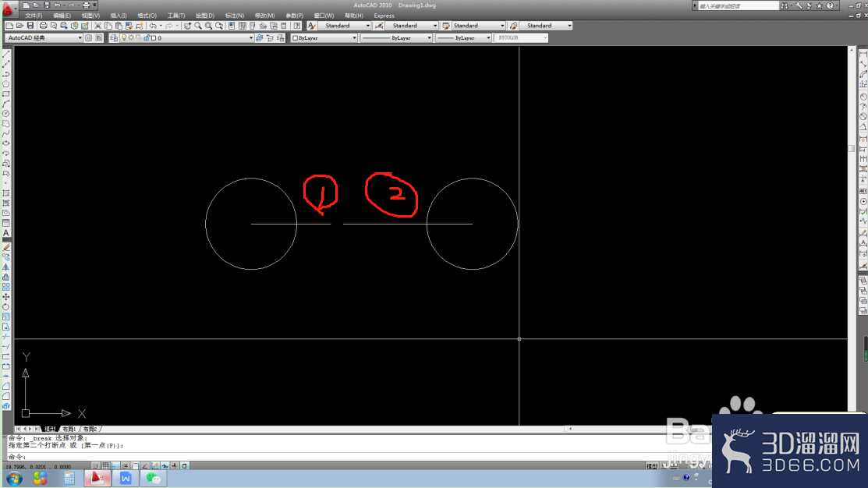Toggle Snap mode in status bar

(96, 466)
